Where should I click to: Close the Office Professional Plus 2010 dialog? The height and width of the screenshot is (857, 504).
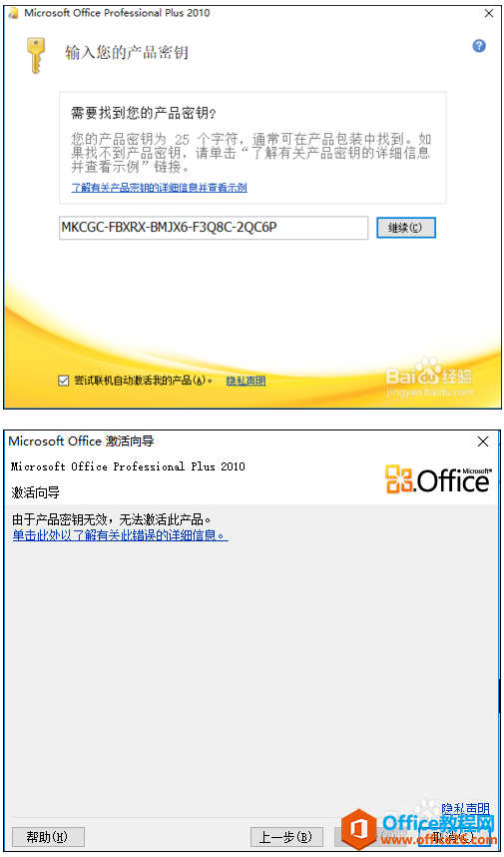pos(489,14)
